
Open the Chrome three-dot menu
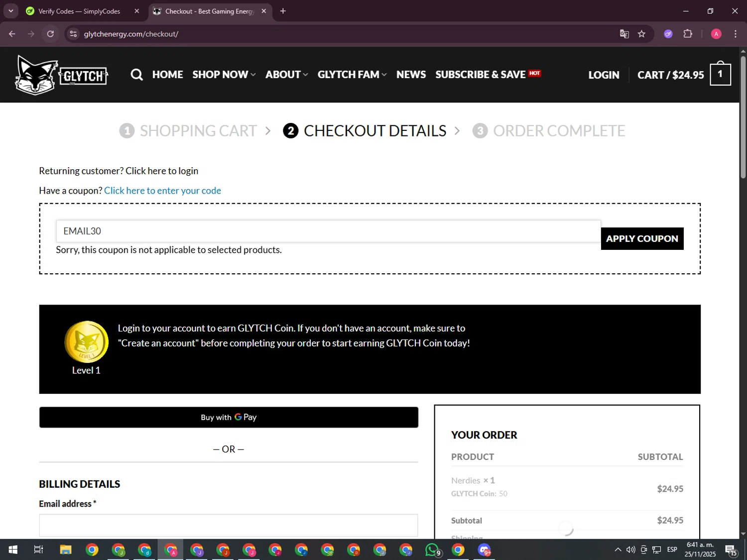tap(735, 34)
